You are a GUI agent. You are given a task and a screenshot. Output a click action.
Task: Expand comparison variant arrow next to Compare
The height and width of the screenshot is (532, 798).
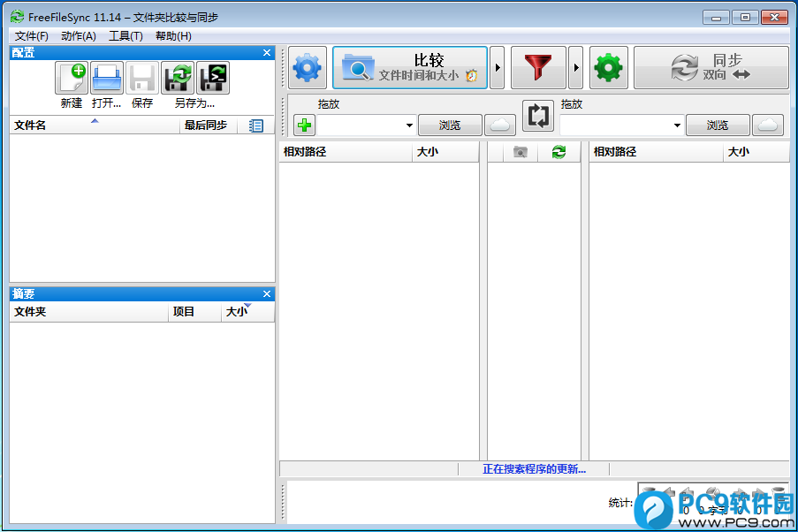(498, 68)
